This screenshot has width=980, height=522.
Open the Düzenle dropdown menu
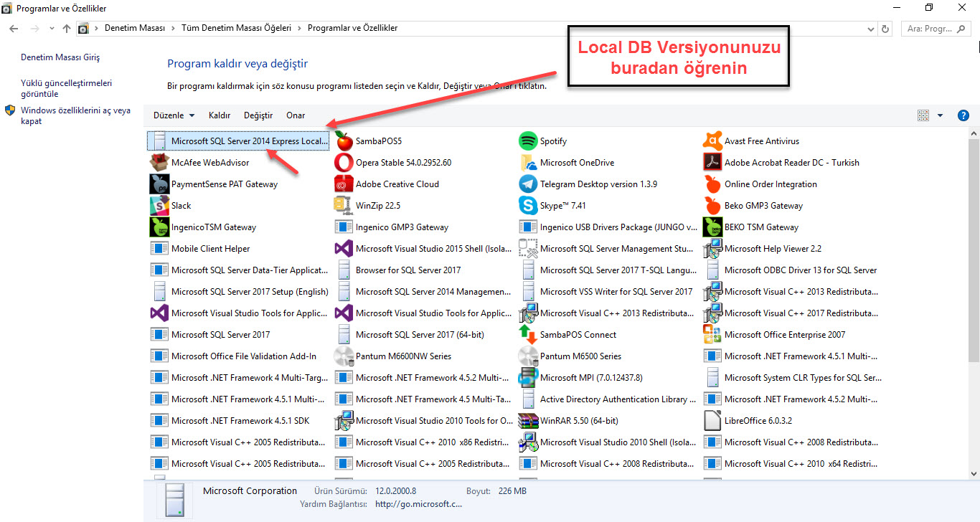(x=173, y=115)
